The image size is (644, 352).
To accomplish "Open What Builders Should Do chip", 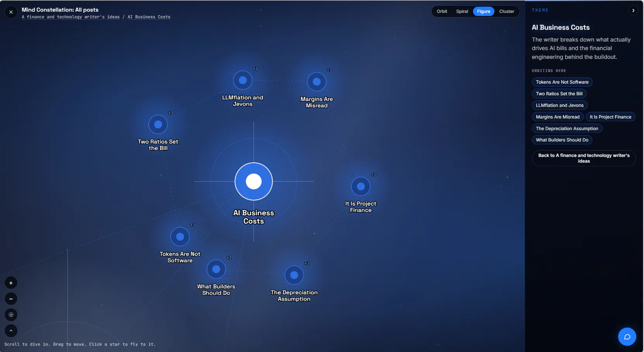I will tap(562, 140).
